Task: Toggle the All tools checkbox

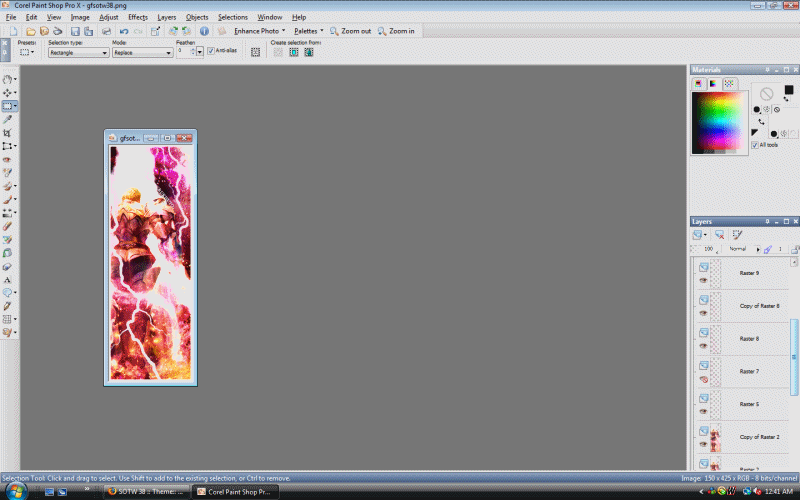Action: (755, 145)
